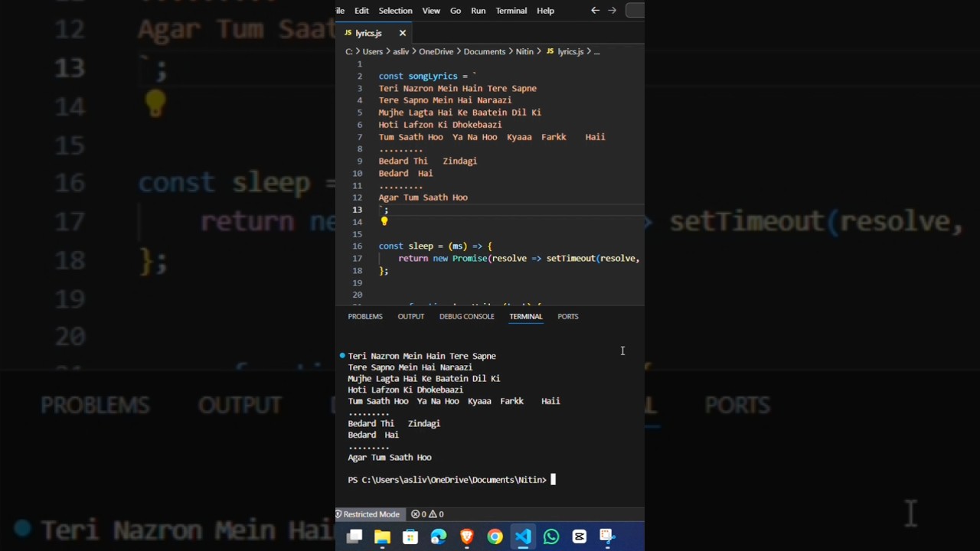Close the lyrics.js editor tab
980x551 pixels.
coord(402,33)
